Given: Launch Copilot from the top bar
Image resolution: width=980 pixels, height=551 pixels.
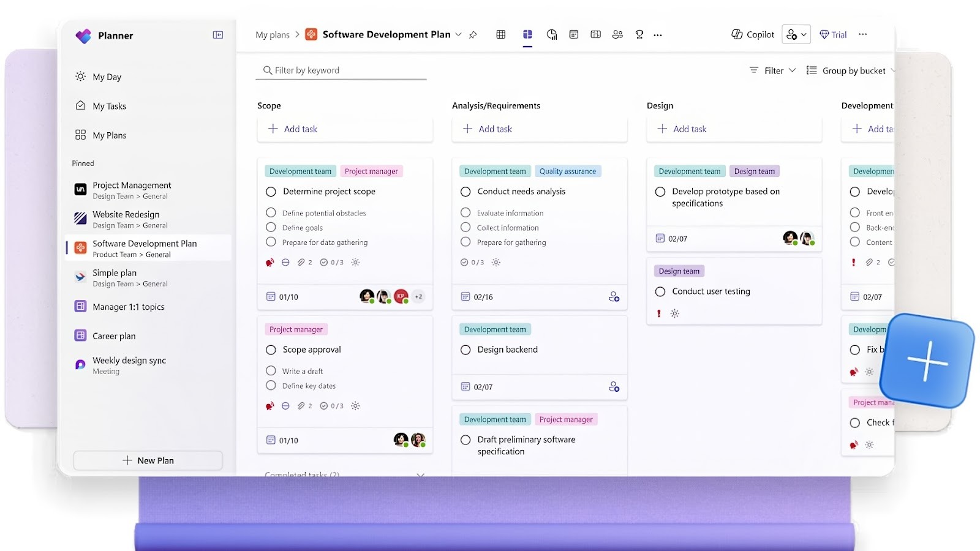Looking at the screenshot, I should [752, 34].
